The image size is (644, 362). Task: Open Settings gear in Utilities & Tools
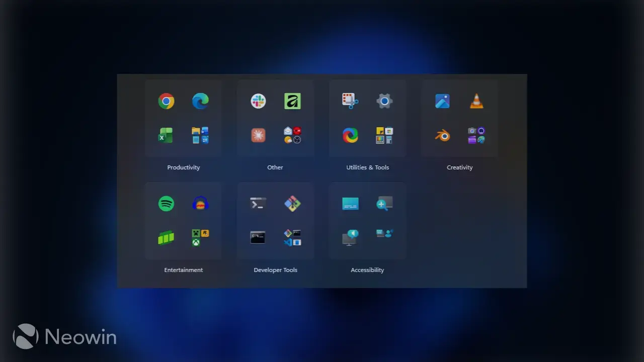(384, 101)
